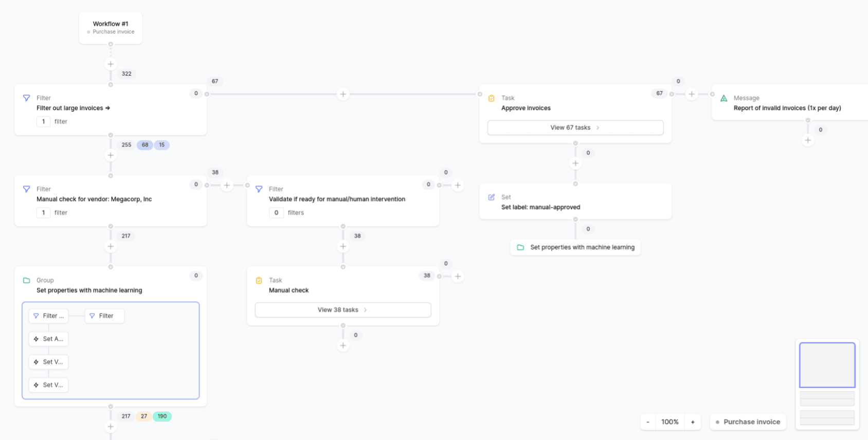Expand 'View 38 tasks' list
The image size is (868, 440).
[x=342, y=310]
